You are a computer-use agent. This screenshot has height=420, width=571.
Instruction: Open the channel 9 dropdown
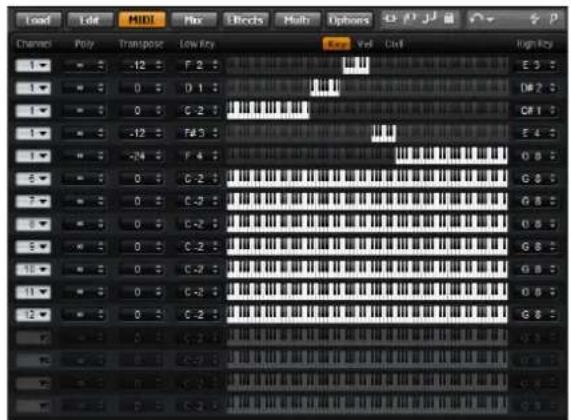[33, 247]
